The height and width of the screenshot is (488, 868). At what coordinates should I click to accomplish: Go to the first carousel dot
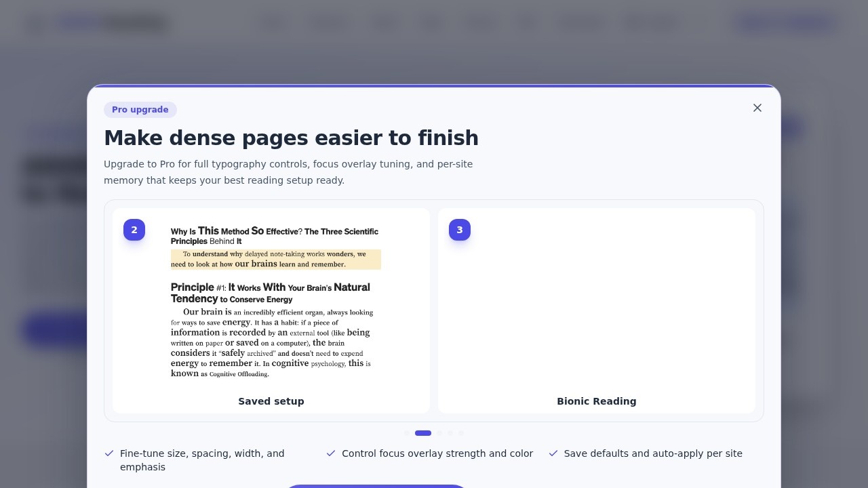(407, 433)
